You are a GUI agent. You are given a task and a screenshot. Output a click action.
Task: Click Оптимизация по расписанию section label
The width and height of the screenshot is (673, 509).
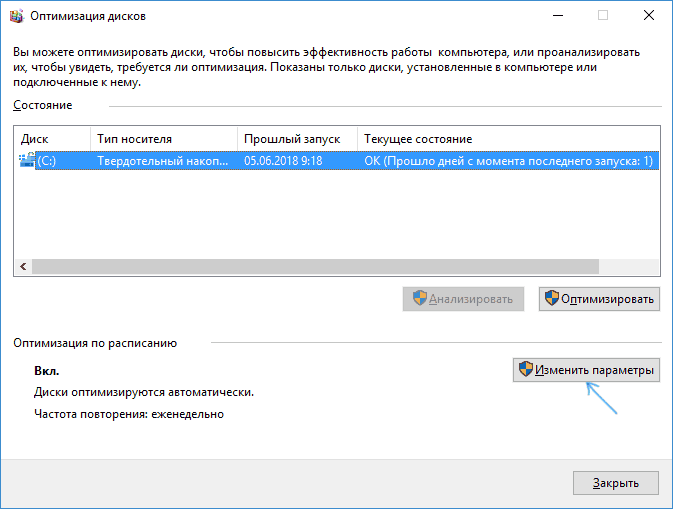(95, 343)
